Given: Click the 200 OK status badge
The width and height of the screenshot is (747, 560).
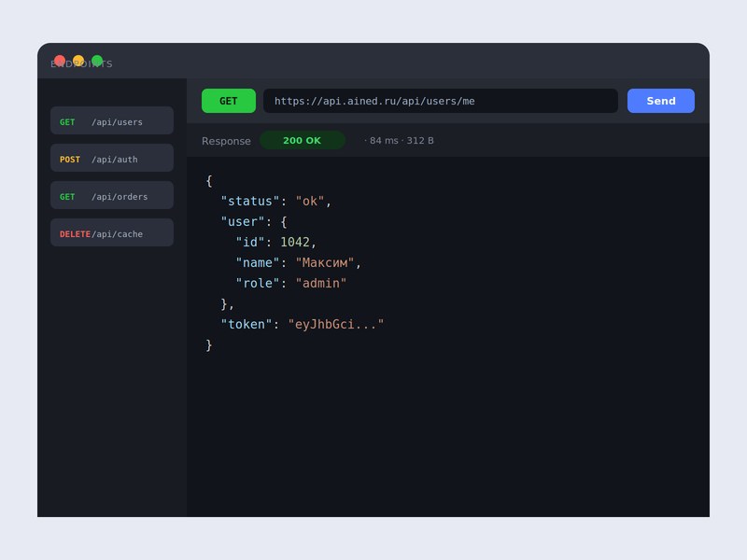Looking at the screenshot, I should (302, 141).
